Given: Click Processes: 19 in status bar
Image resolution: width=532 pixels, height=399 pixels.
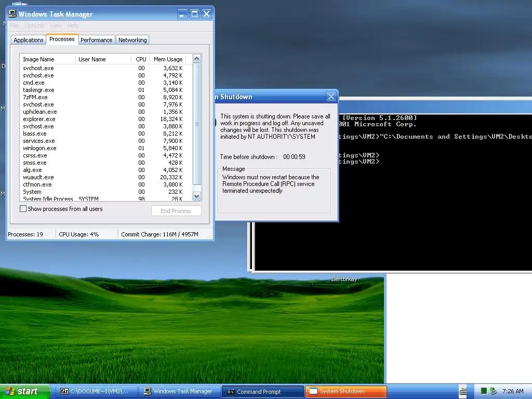Looking at the screenshot, I should point(25,234).
